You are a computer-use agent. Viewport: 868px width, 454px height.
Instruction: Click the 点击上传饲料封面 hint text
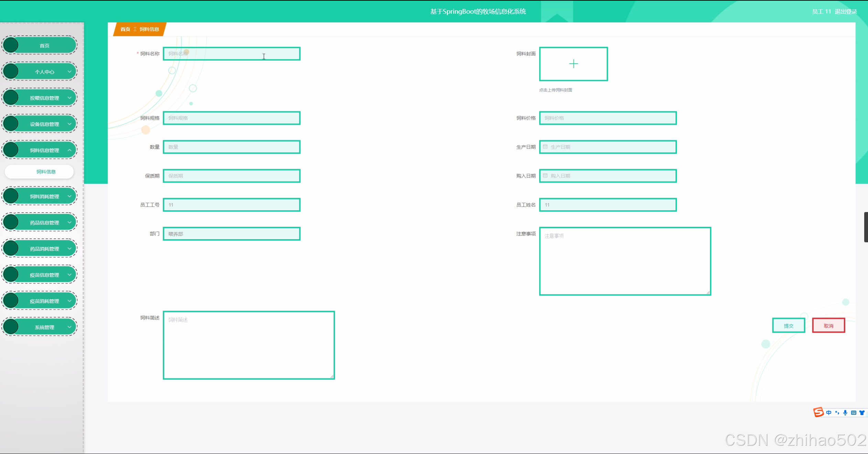[x=556, y=90]
